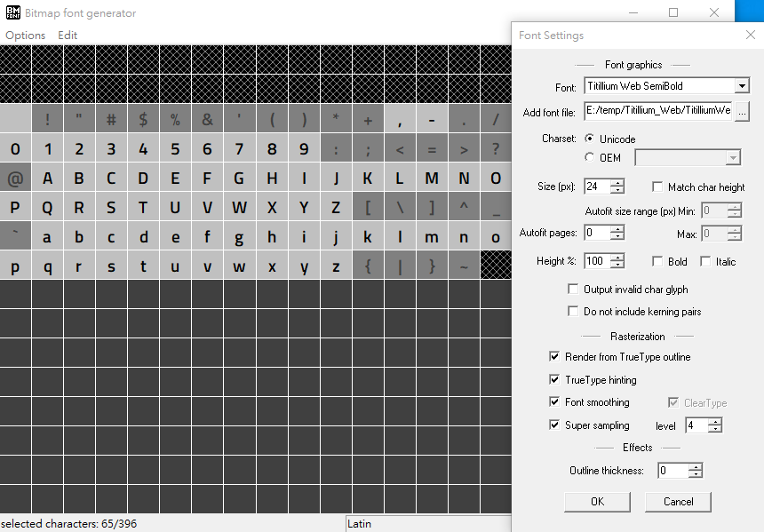The height and width of the screenshot is (532, 764).
Task: Toggle the tilde ~ glyph cell
Action: 464,266
